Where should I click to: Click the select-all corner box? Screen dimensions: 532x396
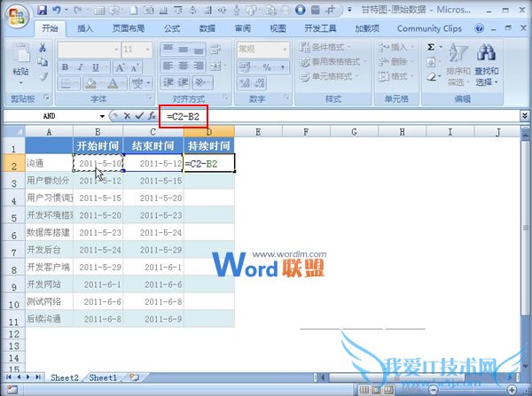14,131
